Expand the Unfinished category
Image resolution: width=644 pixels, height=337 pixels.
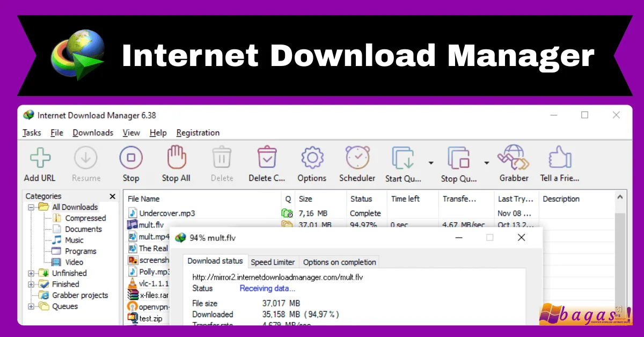(x=31, y=273)
